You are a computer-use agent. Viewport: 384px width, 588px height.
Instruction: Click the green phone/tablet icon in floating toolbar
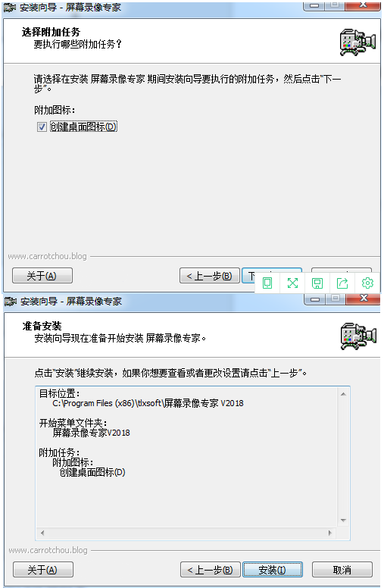tap(267, 283)
